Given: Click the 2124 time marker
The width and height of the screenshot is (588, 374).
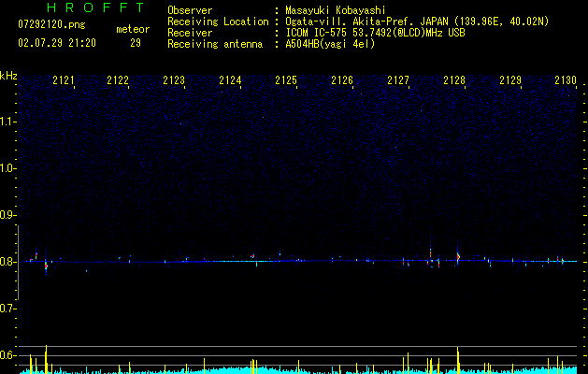Looking at the screenshot, I should [230, 80].
